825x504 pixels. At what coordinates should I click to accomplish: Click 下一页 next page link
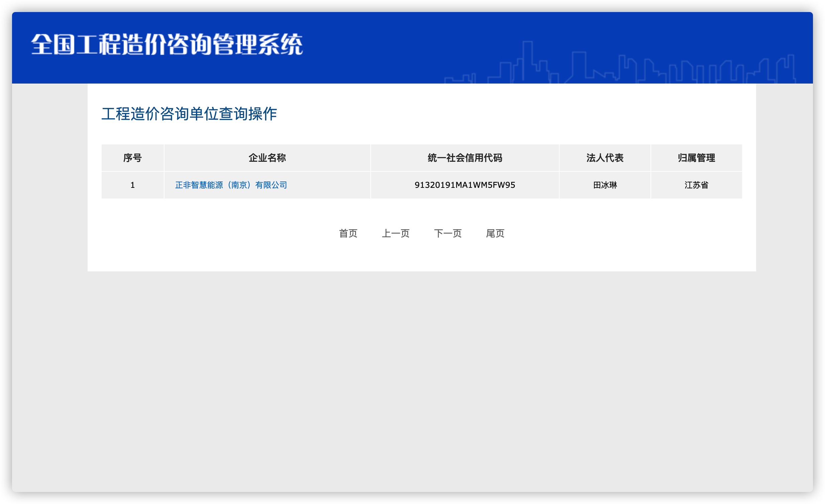coord(448,233)
